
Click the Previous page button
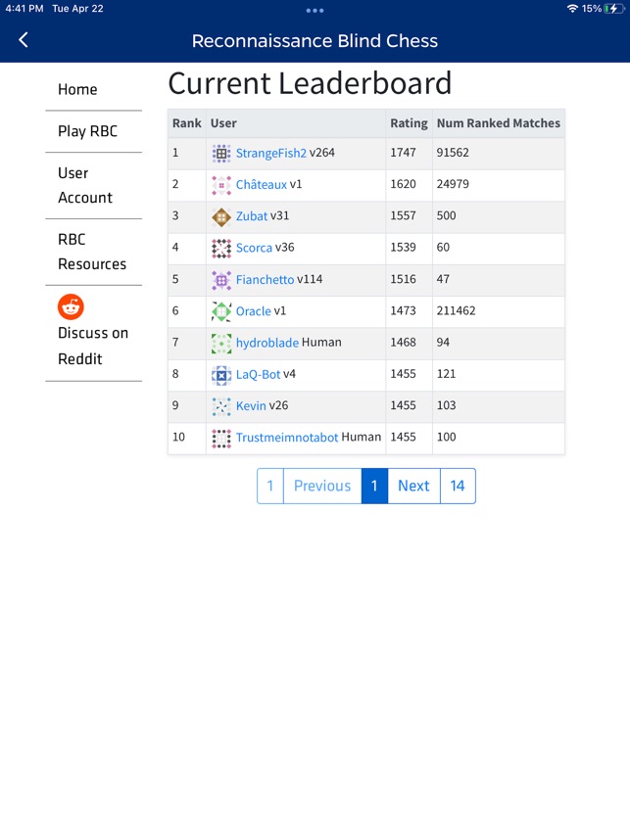(x=322, y=486)
